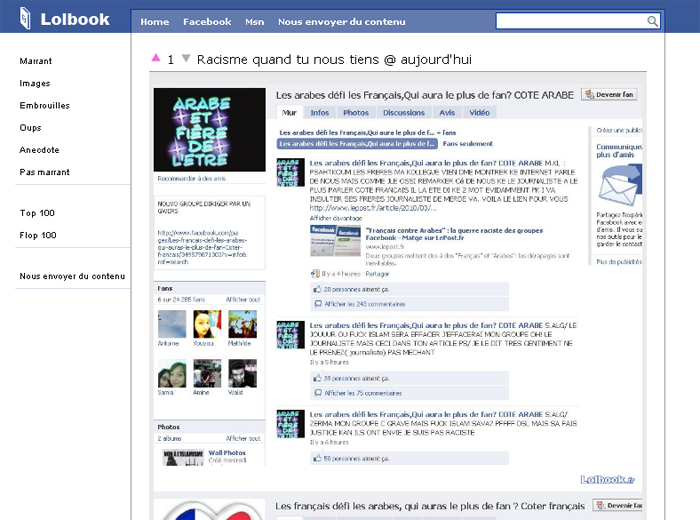The width and height of the screenshot is (700, 520).
Task: Open the Facebook menu item
Action: (x=207, y=21)
